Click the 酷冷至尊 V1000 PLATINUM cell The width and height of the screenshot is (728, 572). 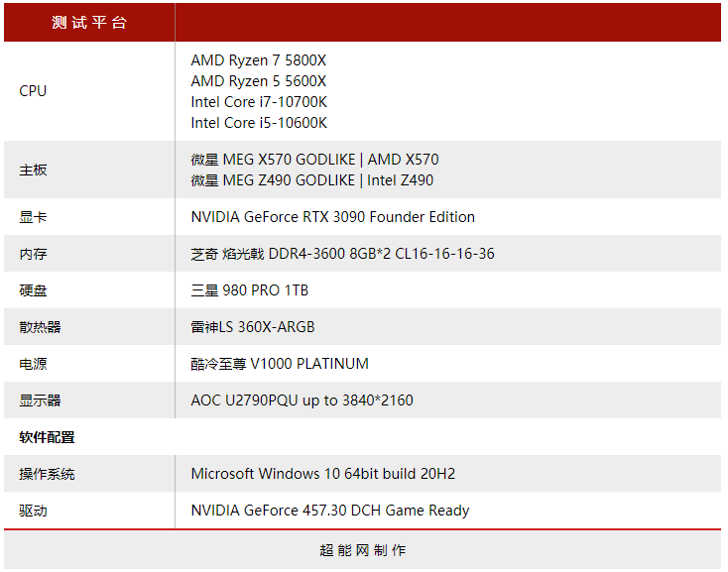click(280, 364)
